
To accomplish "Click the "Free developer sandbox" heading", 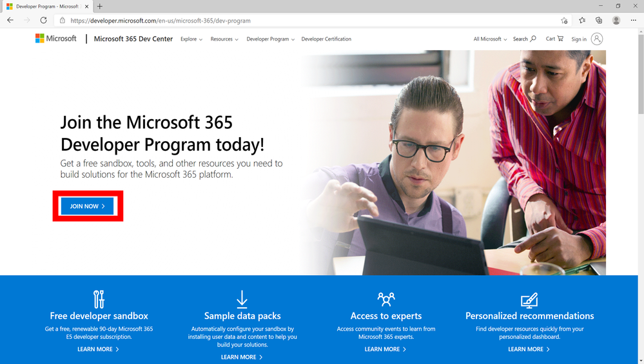I will pyautogui.click(x=99, y=316).
